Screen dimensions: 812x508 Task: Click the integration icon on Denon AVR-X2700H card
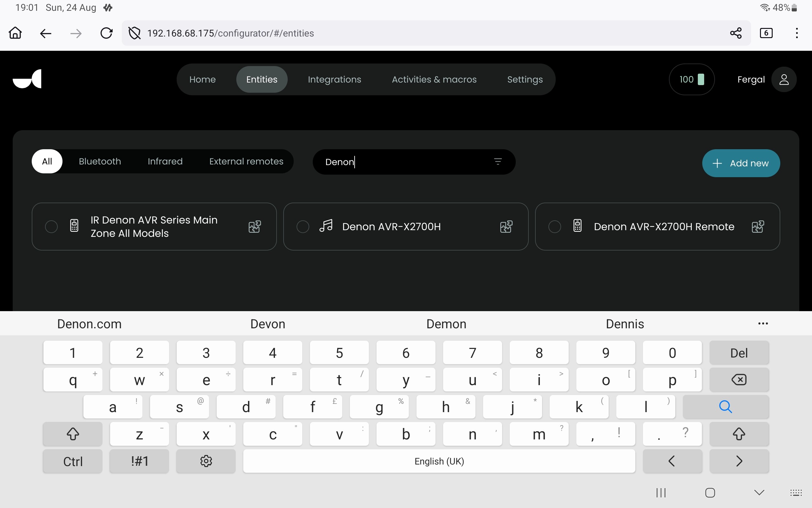click(506, 226)
